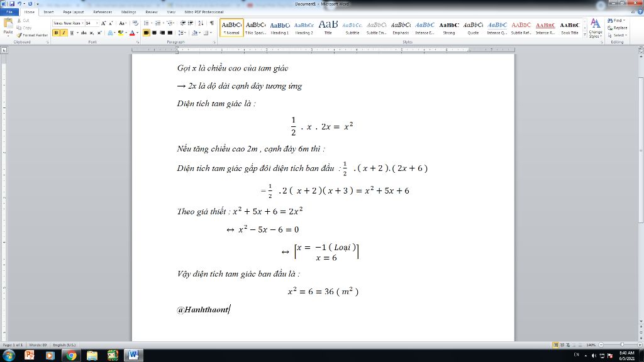Screen dimensions: 644x362
Task: Open the Font Color dropdown arrow
Action: tap(137, 33)
